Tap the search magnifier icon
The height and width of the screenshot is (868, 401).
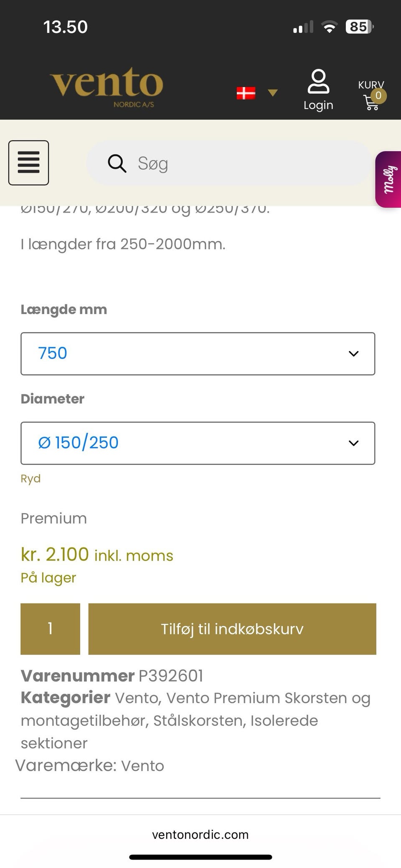[117, 163]
